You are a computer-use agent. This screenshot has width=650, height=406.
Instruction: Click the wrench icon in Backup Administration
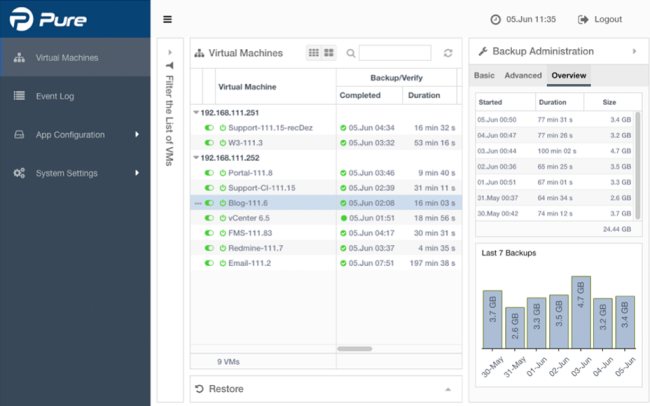click(x=483, y=51)
